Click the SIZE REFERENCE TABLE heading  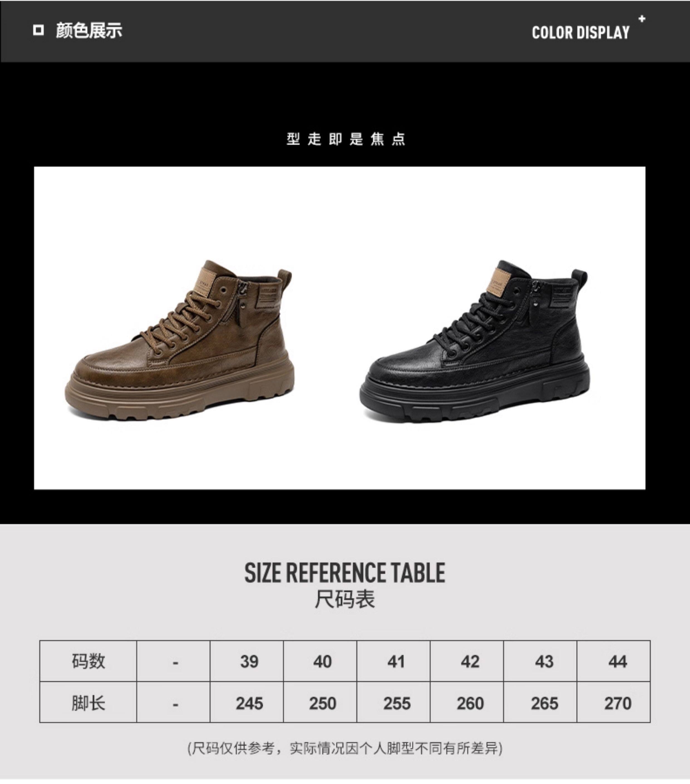pos(345,573)
